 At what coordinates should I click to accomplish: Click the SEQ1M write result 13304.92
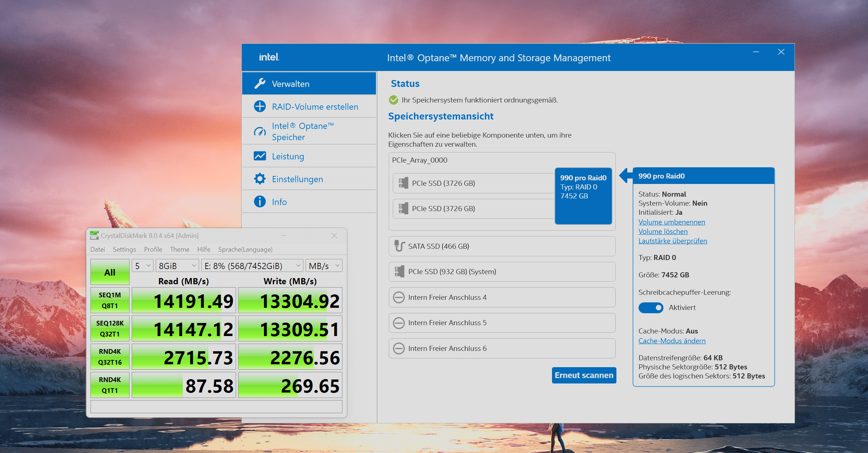tap(290, 300)
